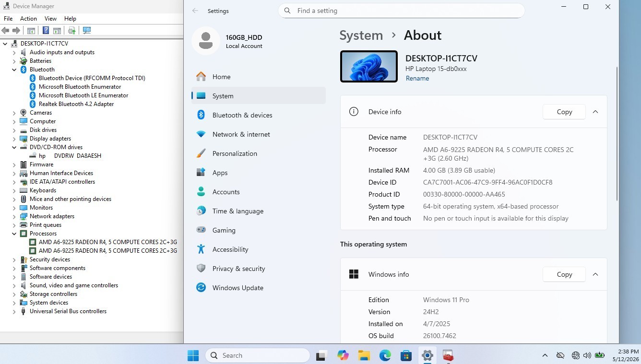
Task: Expand the Display adapters category
Action: (x=14, y=139)
